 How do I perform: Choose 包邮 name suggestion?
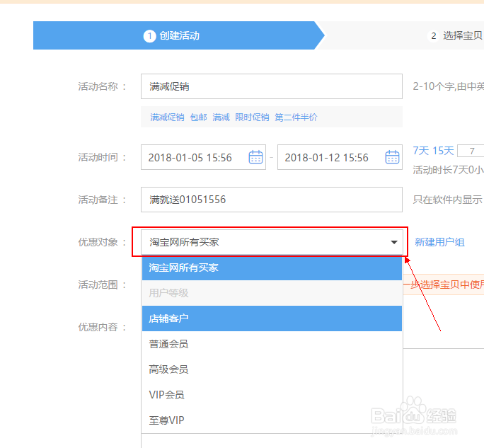(198, 117)
